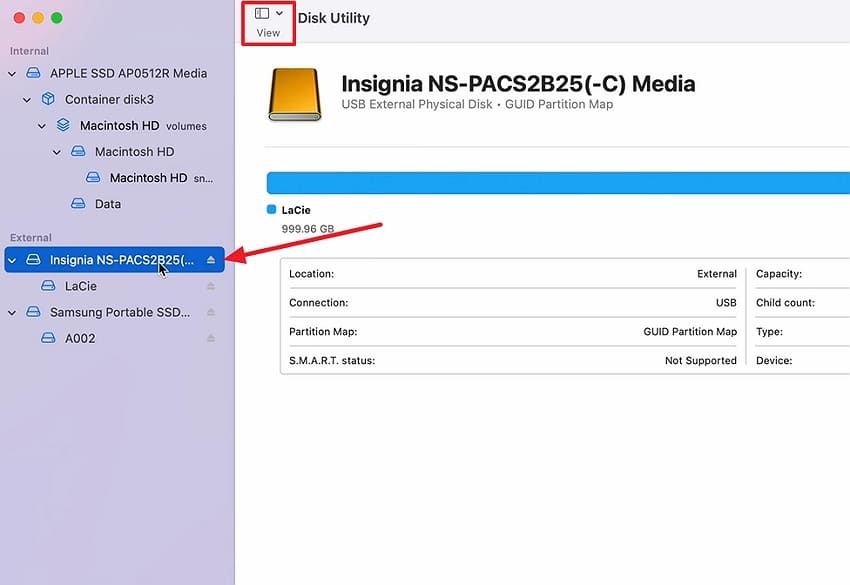Image resolution: width=850 pixels, height=585 pixels.
Task: Click the LaCie volume disk icon
Action: 48,286
